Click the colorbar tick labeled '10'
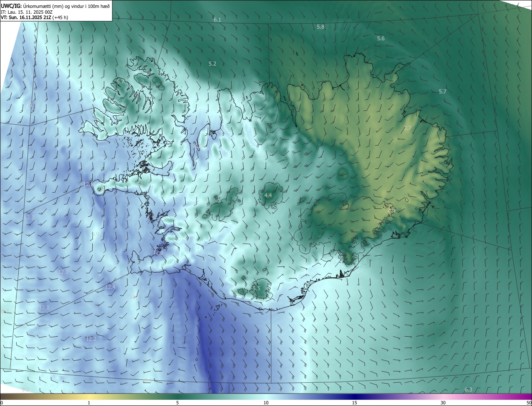This screenshot has height=406, width=532. point(266,403)
